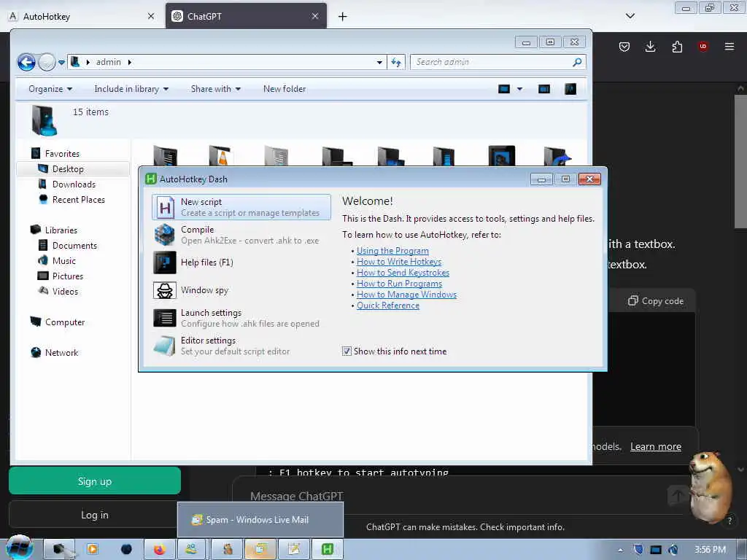Launch Window spy tool icon
The width and height of the screenshot is (747, 560).
165,290
